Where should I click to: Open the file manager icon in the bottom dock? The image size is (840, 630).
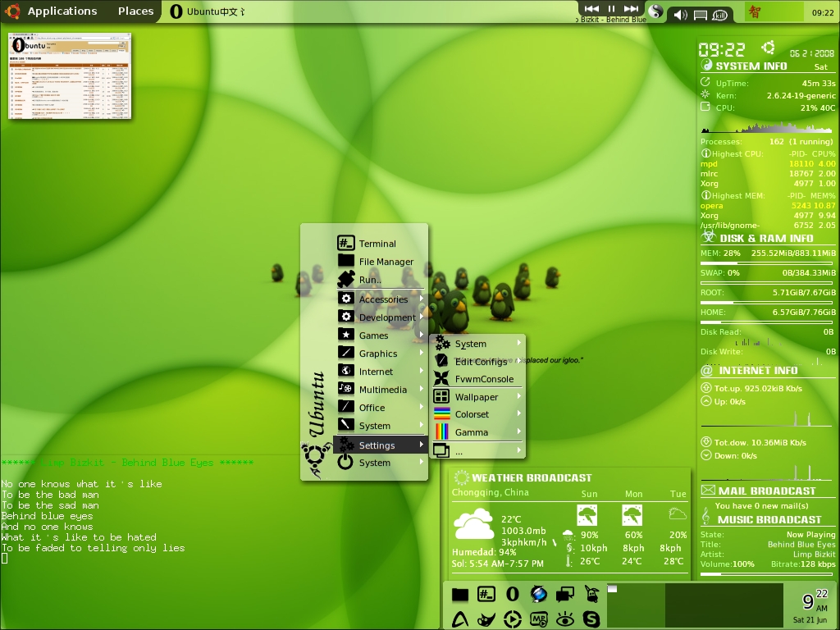[459, 594]
